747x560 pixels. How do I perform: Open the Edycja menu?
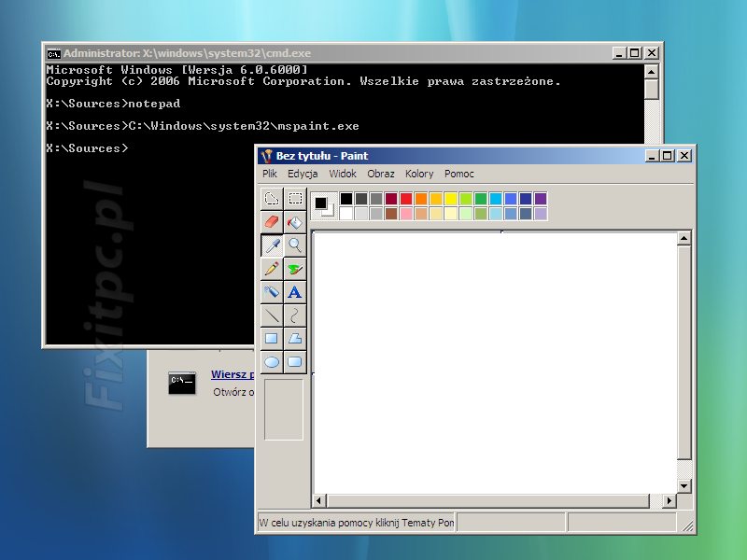(x=303, y=174)
